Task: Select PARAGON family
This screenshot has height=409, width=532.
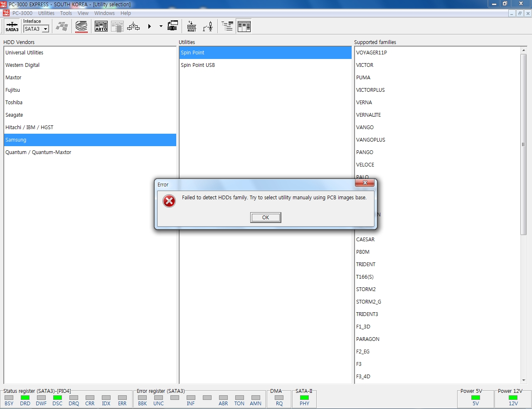Action: point(437,339)
